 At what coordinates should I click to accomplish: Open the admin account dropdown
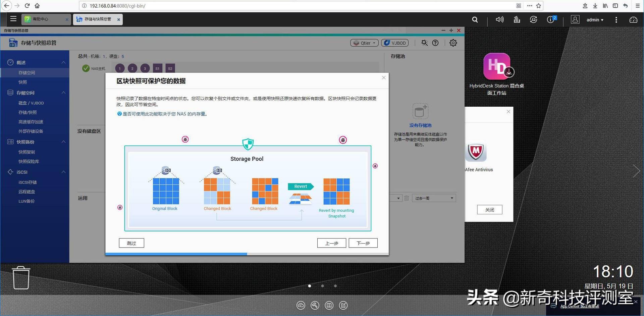click(594, 19)
